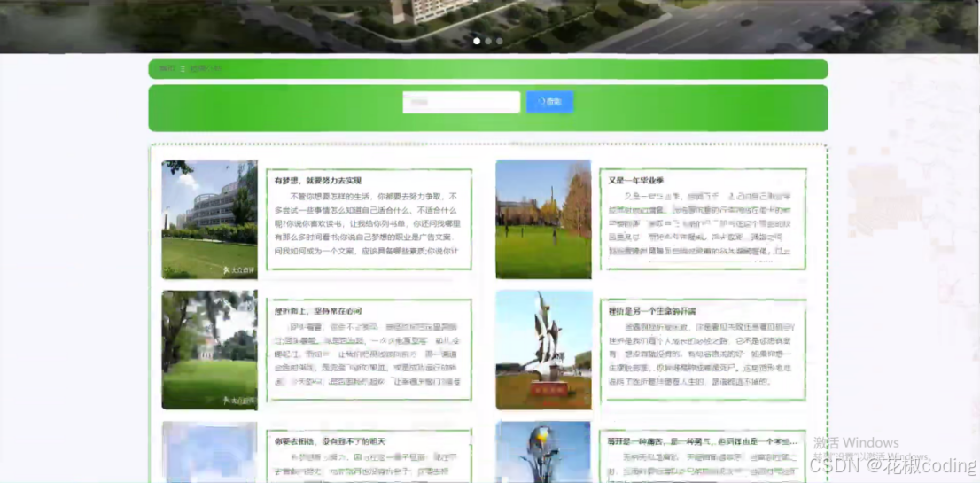
Task: Open article 有梦想，就要努力去实现
Action: [318, 181]
